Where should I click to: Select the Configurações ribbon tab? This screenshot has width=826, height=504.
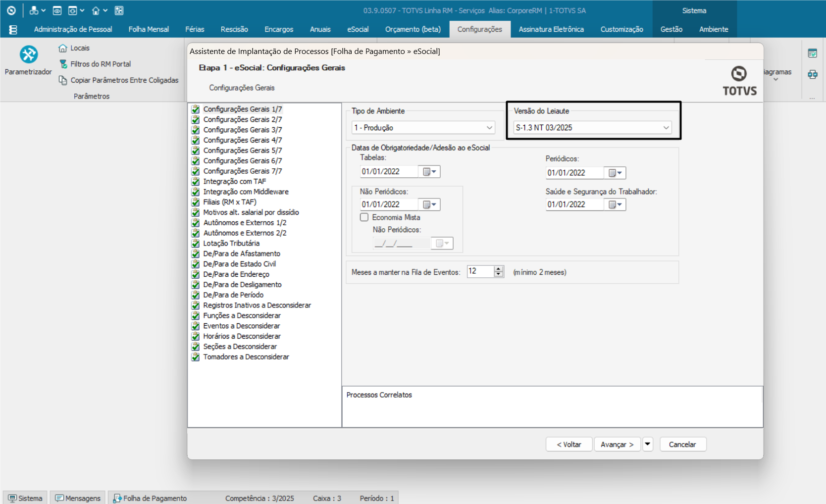tap(480, 29)
